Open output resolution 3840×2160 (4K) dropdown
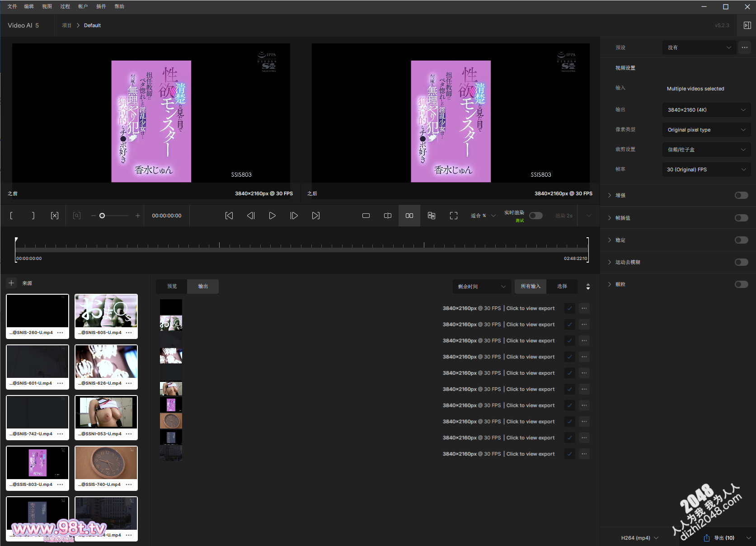 (x=707, y=110)
